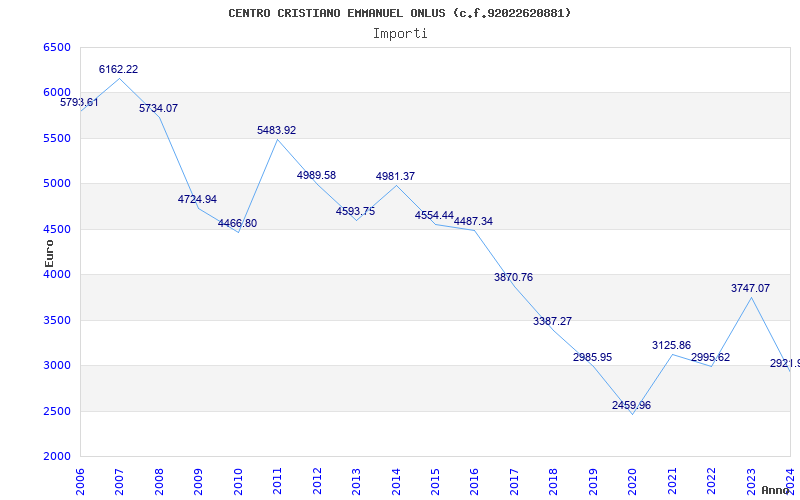
Task: Click the x-axis year 2015
Action: [435, 481]
